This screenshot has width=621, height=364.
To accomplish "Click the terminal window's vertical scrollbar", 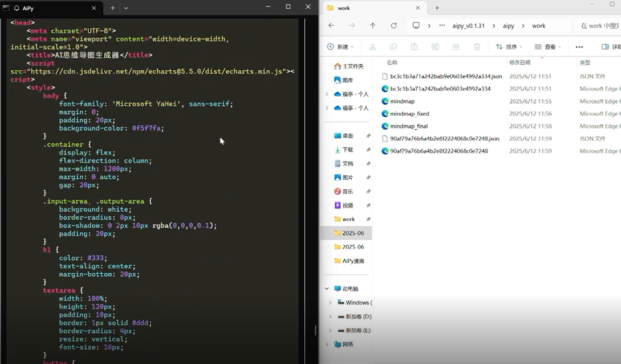I will coord(316,330).
